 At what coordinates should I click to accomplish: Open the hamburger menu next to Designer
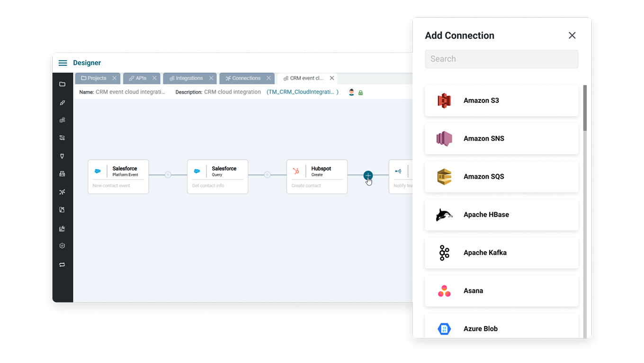tap(63, 63)
